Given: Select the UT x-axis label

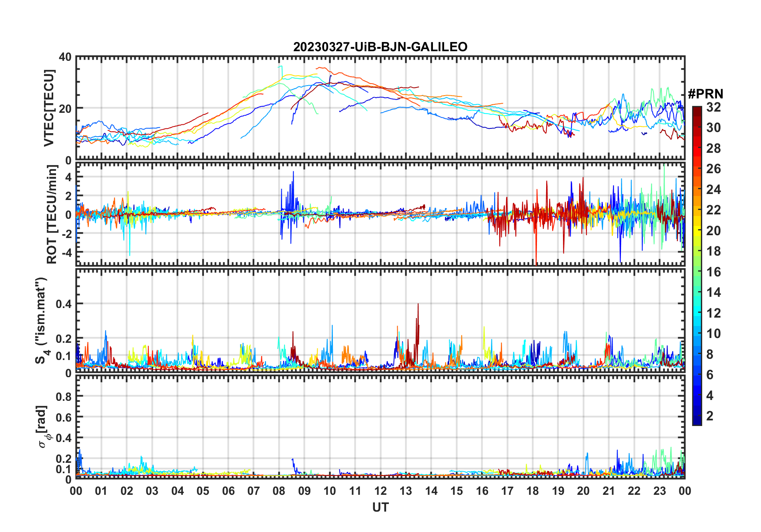Looking at the screenshot, I should pos(380,508).
